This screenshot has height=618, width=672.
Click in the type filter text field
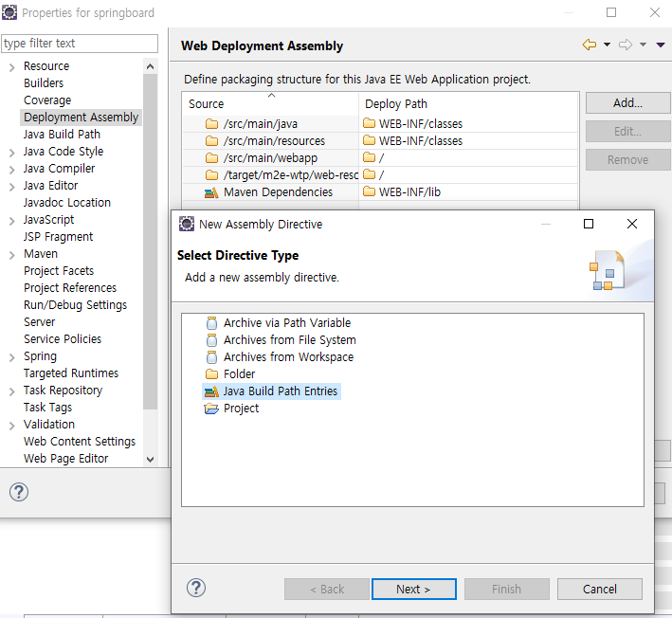tap(80, 44)
